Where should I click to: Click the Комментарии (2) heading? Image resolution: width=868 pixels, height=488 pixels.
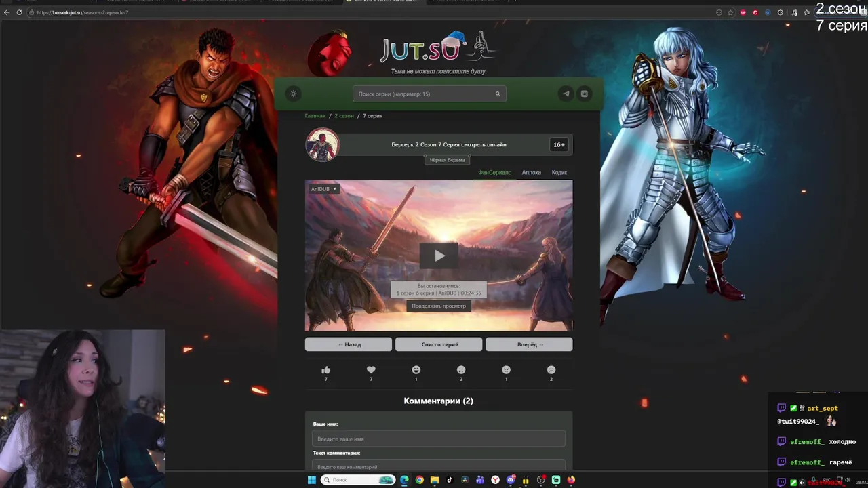439,401
